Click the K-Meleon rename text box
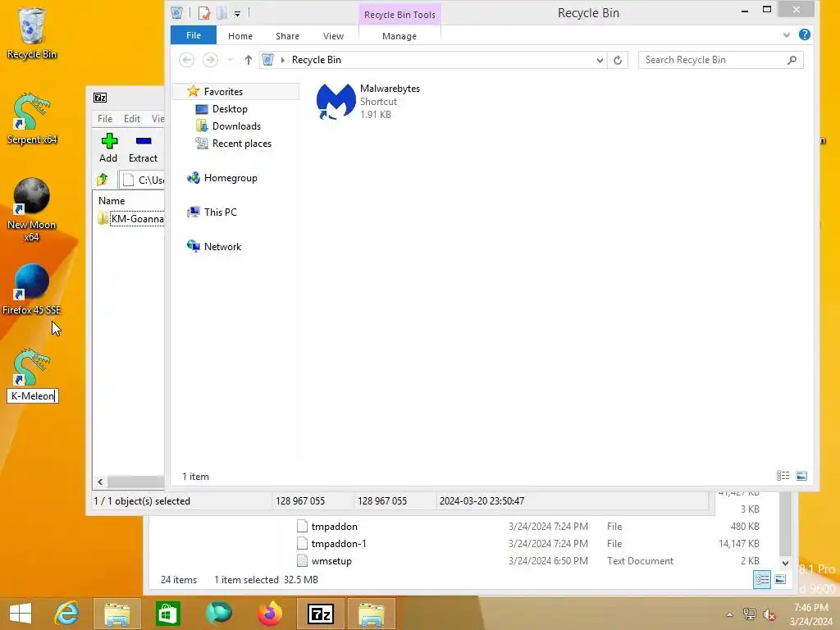 (33, 396)
